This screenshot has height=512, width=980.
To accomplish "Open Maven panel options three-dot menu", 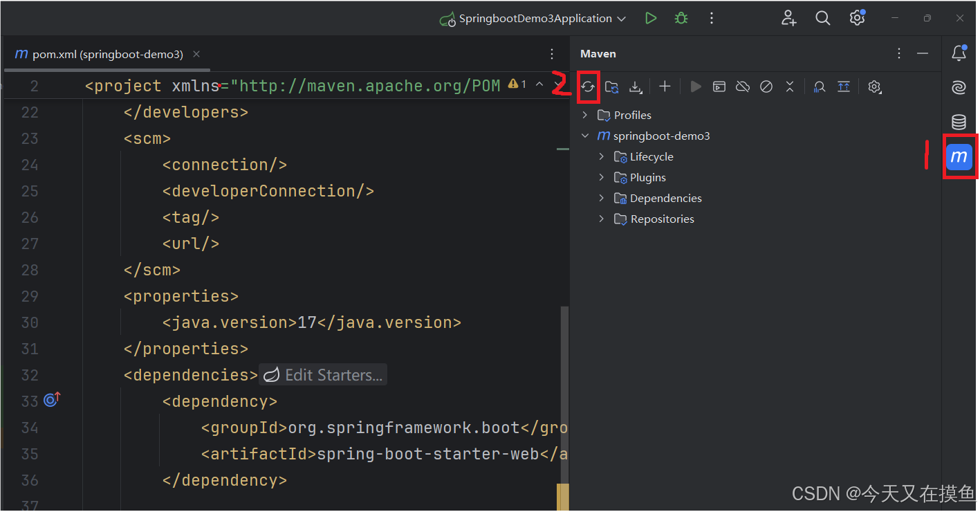I will pos(898,53).
